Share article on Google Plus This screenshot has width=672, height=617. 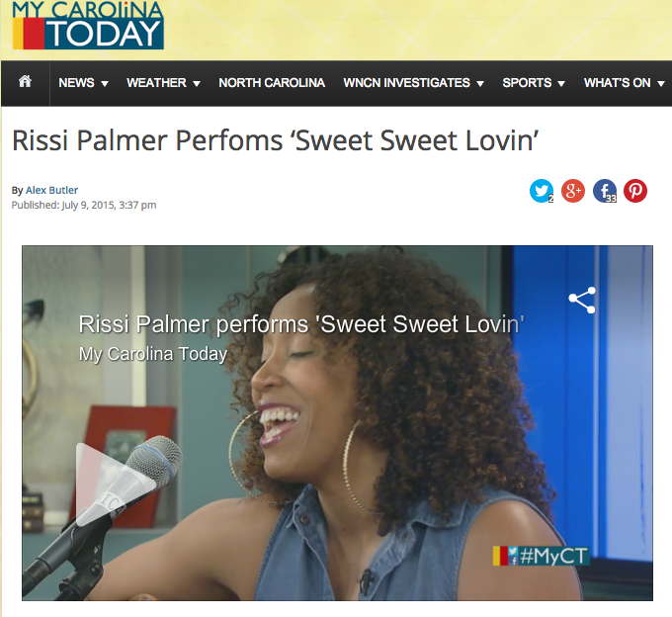tap(573, 191)
